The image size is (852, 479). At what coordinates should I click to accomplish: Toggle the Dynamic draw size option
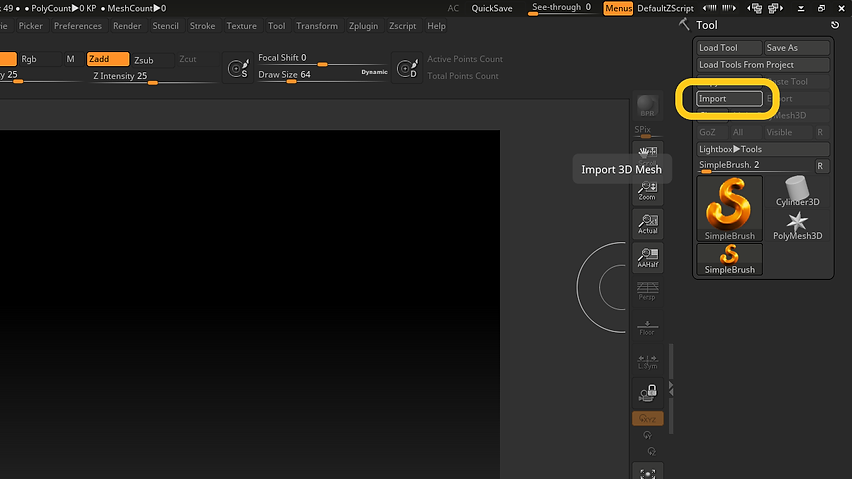click(374, 72)
